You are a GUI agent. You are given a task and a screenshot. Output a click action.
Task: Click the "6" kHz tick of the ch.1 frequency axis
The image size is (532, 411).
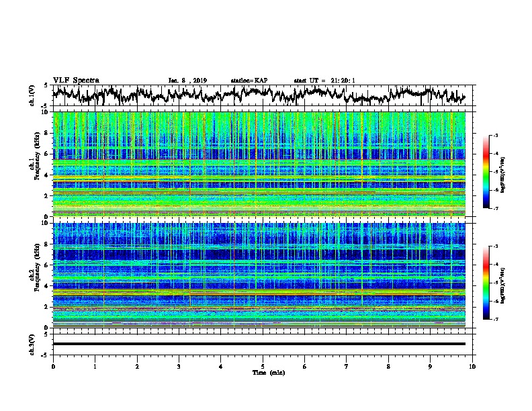(47, 154)
